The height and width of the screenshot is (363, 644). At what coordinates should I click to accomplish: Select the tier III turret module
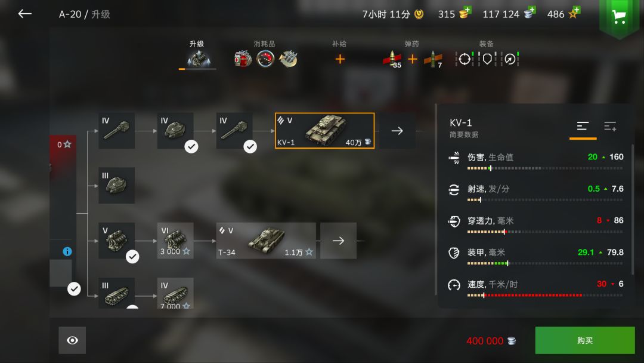click(117, 186)
